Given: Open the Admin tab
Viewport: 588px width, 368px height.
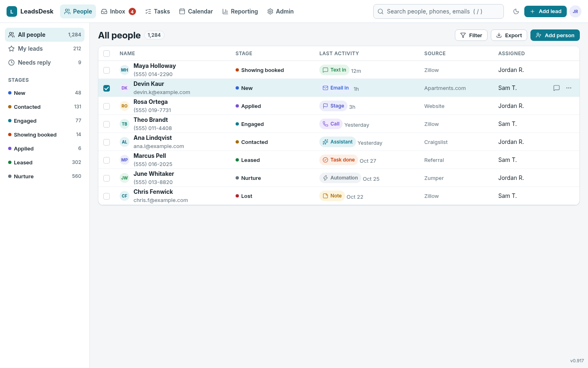Looking at the screenshot, I should click(281, 11).
